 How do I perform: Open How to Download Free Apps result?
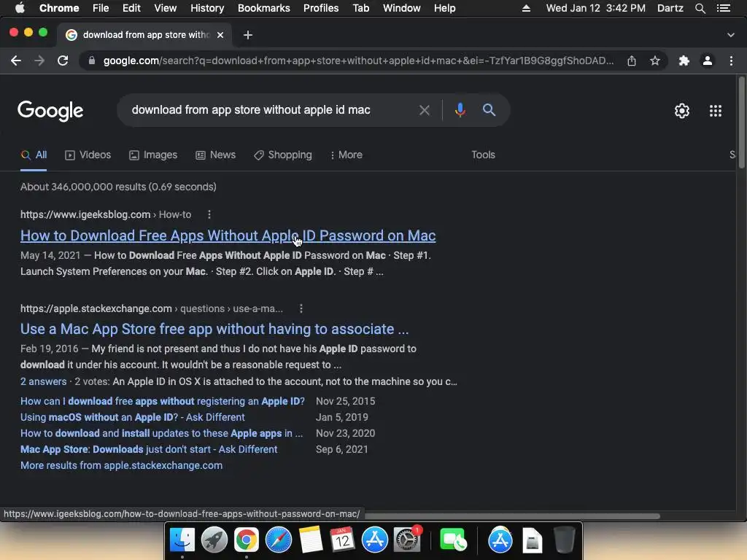(228, 236)
